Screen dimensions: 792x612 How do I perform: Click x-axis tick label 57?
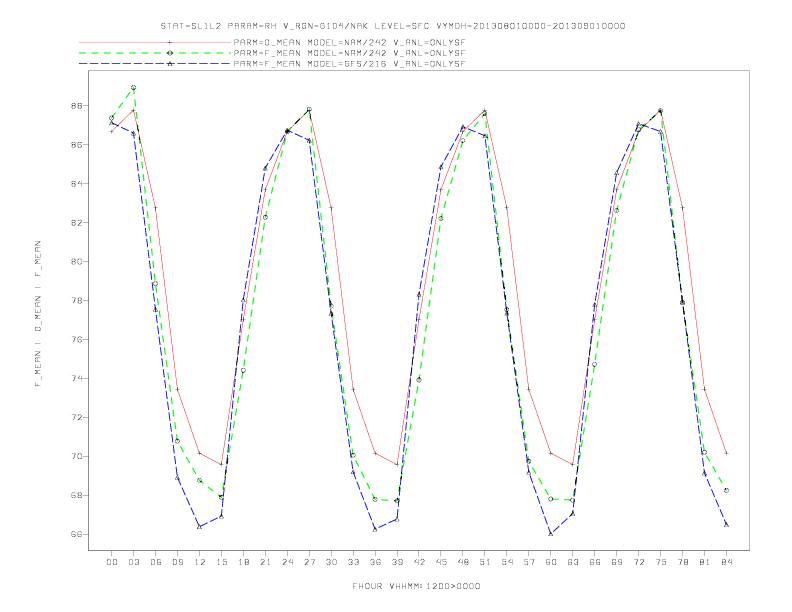pos(529,562)
